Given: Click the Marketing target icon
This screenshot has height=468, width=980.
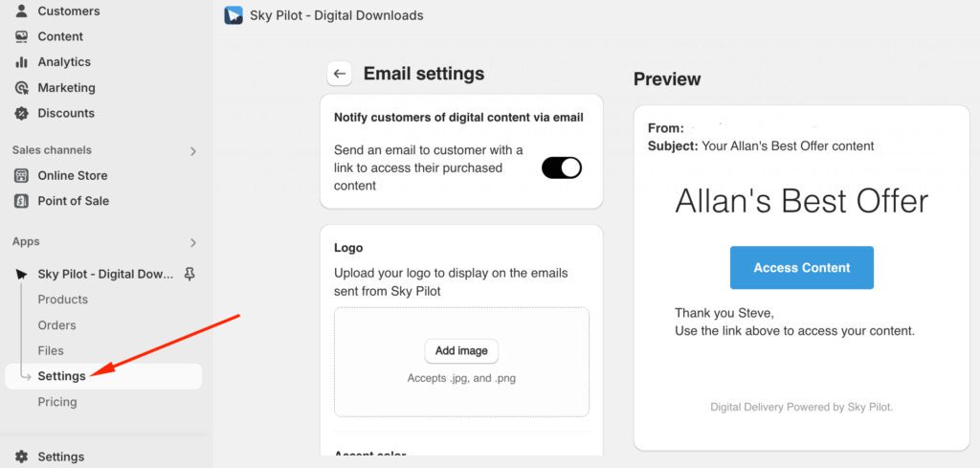Looking at the screenshot, I should point(21,88).
